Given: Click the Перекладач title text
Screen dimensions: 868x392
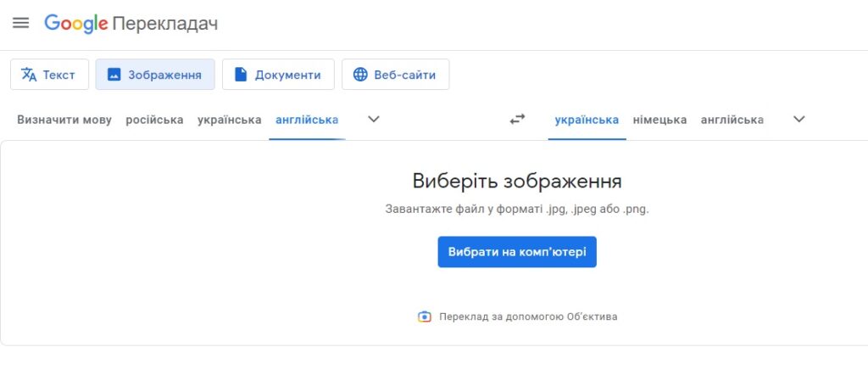Looking at the screenshot, I should [x=164, y=24].
